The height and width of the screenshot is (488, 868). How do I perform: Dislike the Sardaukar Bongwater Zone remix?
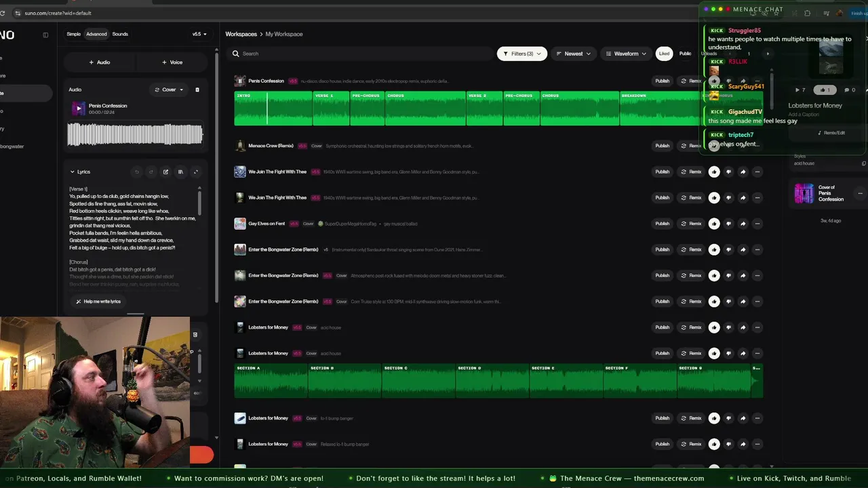click(728, 249)
